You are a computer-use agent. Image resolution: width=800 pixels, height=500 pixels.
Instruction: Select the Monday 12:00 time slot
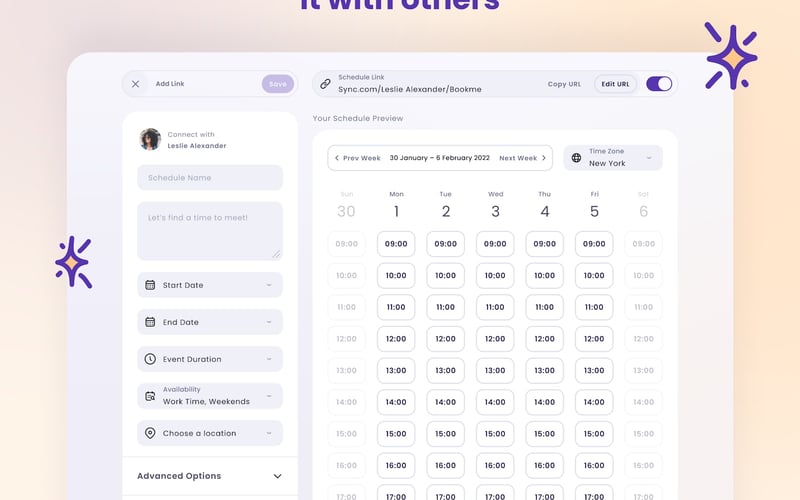coord(396,339)
